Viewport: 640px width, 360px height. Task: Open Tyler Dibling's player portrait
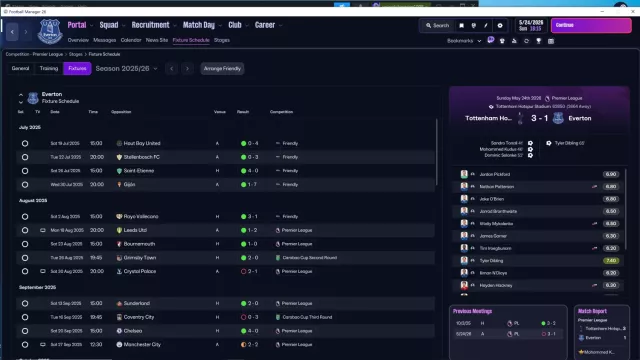coord(464,260)
